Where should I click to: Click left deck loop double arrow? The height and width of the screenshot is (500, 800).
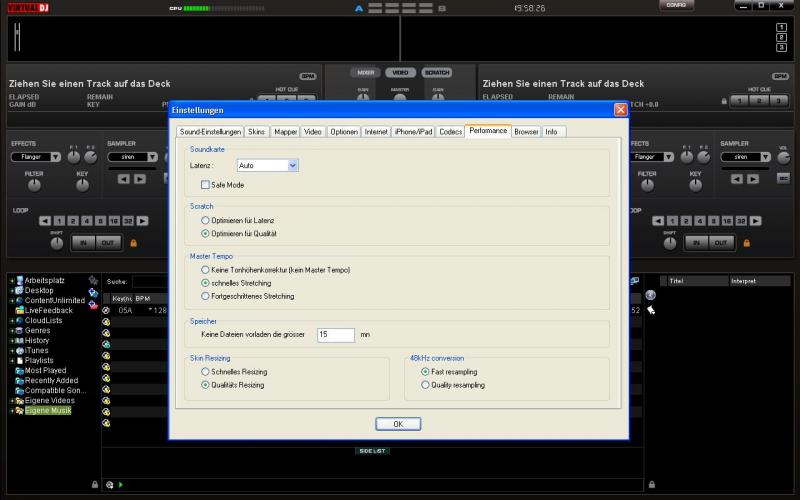(x=142, y=221)
